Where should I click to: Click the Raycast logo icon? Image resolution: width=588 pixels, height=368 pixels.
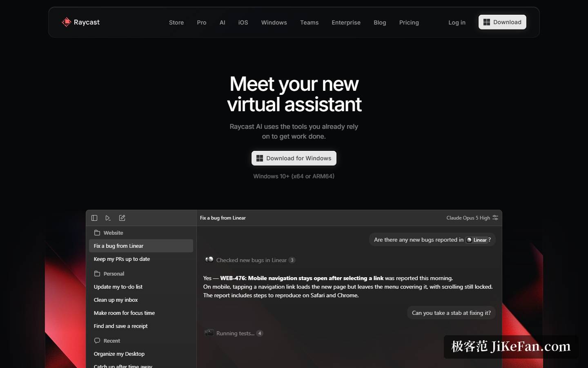66,22
